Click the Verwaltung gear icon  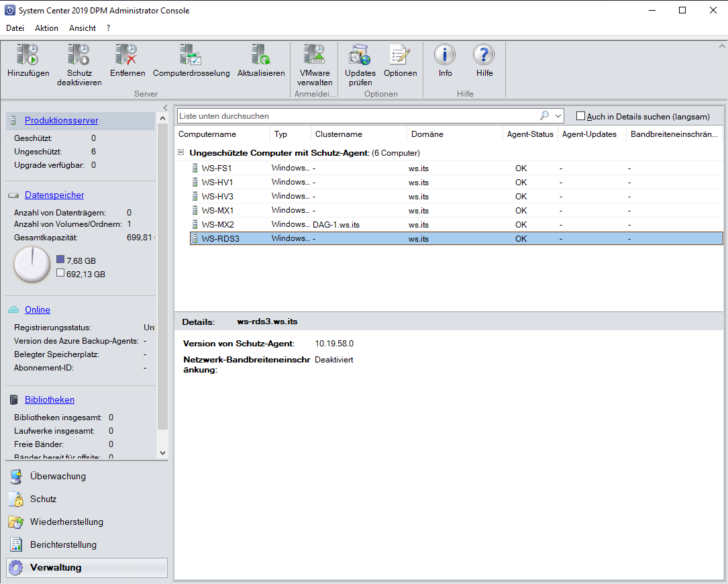point(16,567)
